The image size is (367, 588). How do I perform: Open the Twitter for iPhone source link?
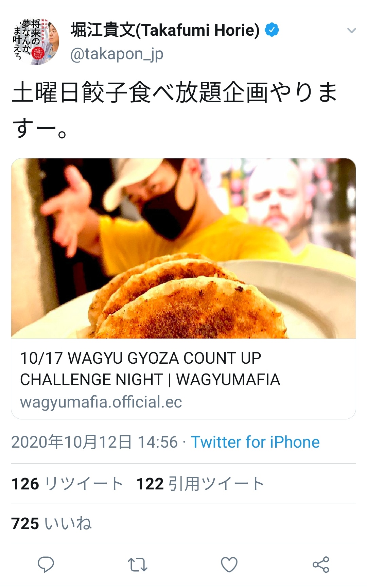click(255, 442)
